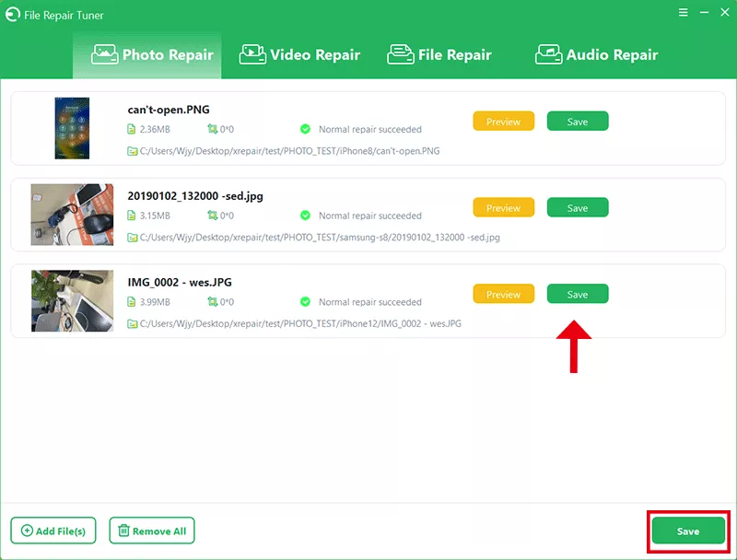Image resolution: width=737 pixels, height=560 pixels.
Task: Close the File Repair Tuner window
Action: pos(724,13)
